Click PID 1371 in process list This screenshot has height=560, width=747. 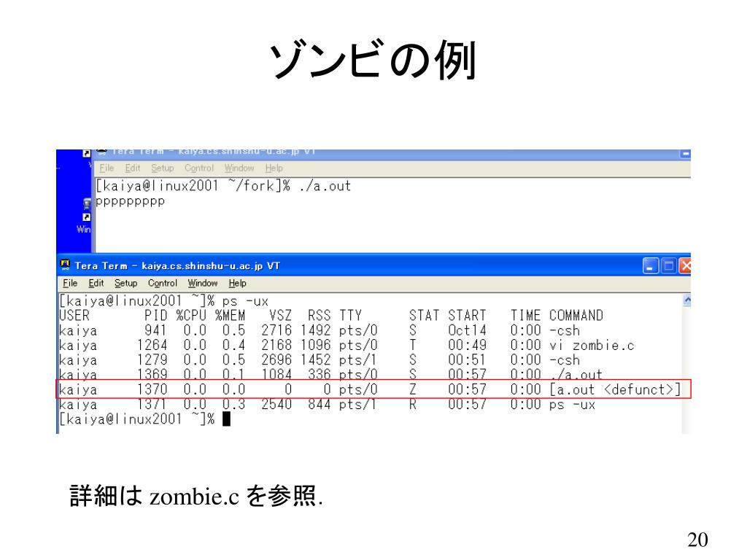(x=152, y=404)
